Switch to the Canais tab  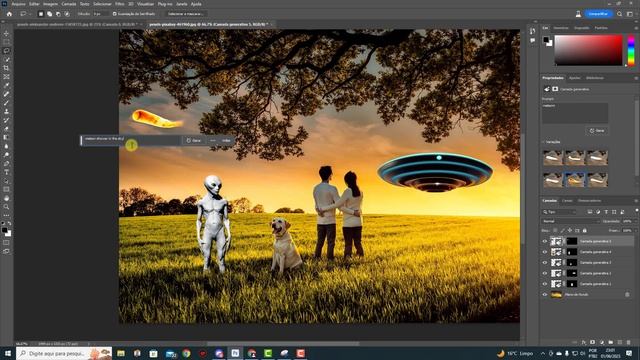(x=567, y=201)
